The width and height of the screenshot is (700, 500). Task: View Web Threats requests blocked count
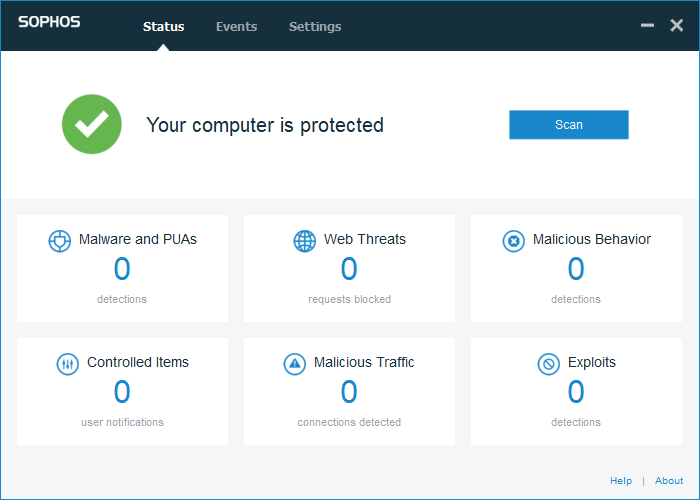point(349,269)
